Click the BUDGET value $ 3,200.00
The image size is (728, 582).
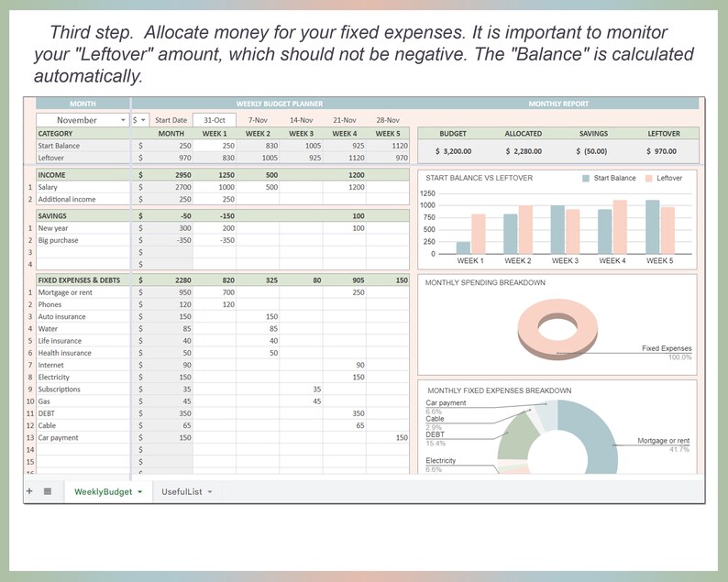point(453,151)
